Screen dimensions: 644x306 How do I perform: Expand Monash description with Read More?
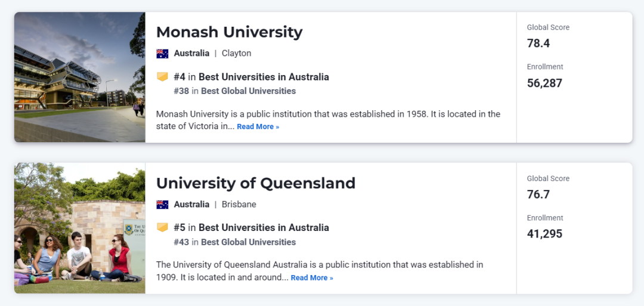pos(258,127)
